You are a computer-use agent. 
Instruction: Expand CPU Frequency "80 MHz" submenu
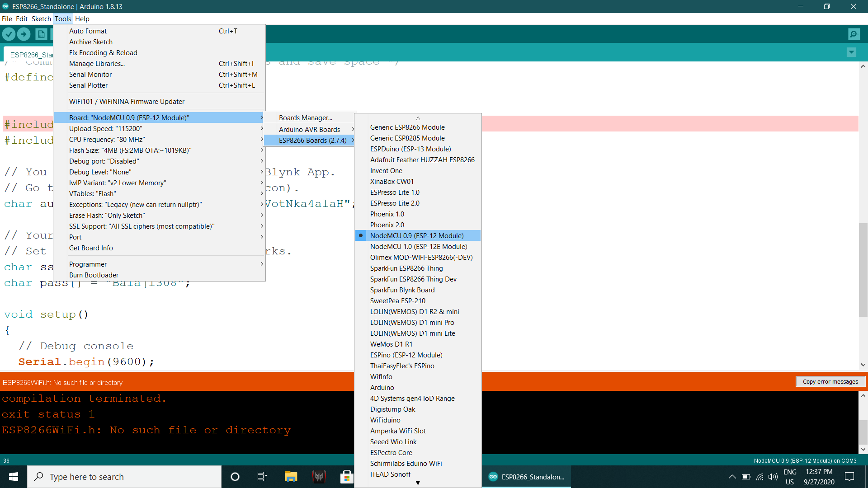pos(159,140)
